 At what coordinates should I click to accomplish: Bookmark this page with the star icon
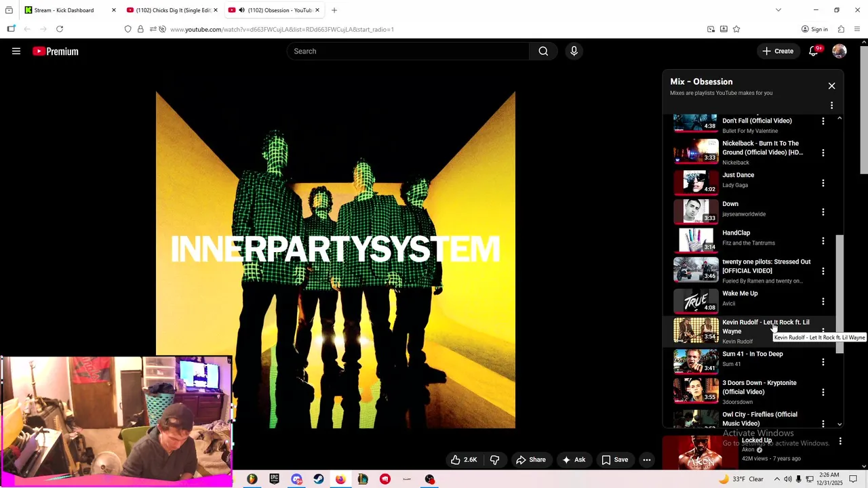(x=736, y=29)
